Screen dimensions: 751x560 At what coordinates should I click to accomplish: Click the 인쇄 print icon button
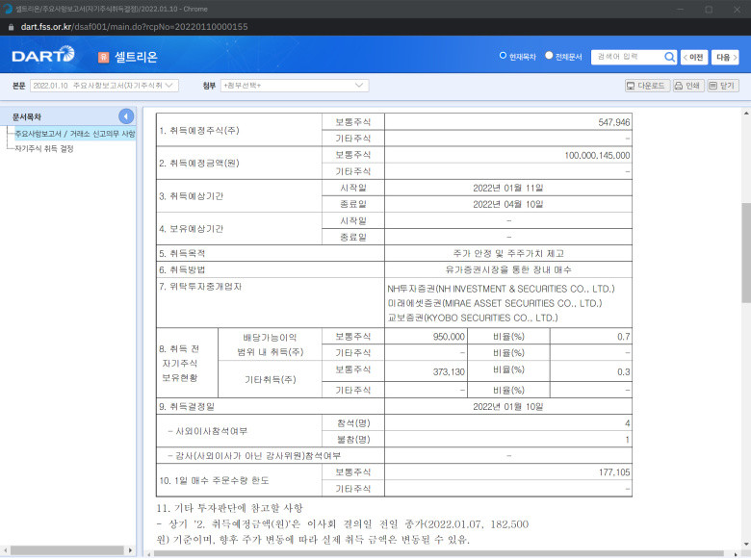(687, 86)
